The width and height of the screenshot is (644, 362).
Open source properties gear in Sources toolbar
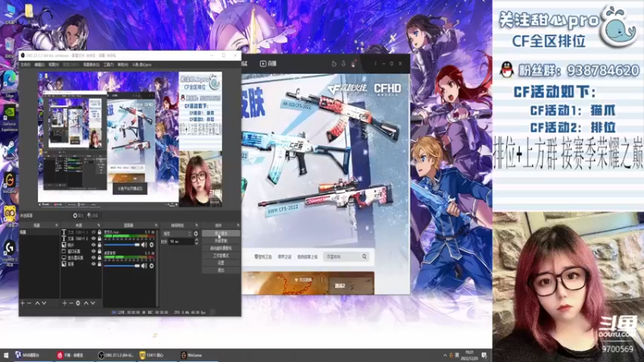[78, 303]
